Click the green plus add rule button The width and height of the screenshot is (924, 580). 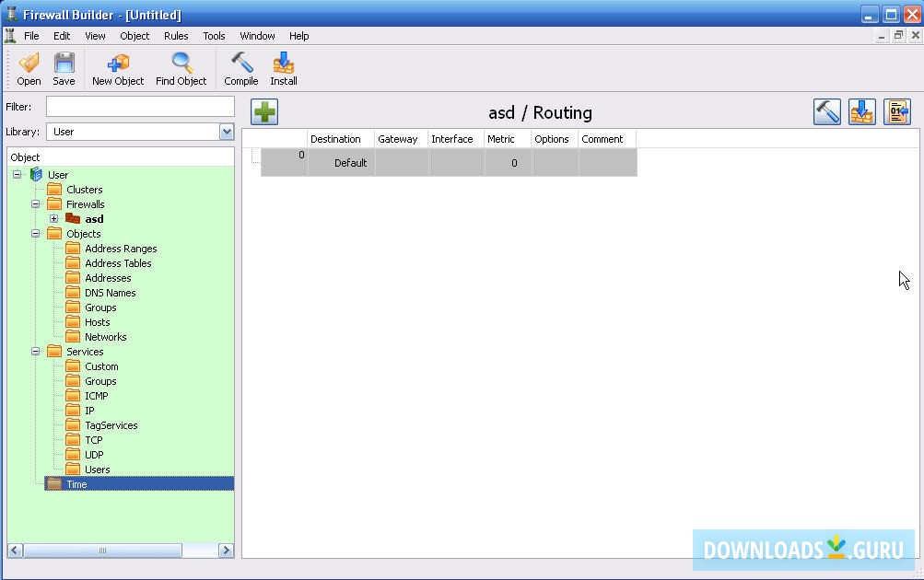click(264, 112)
